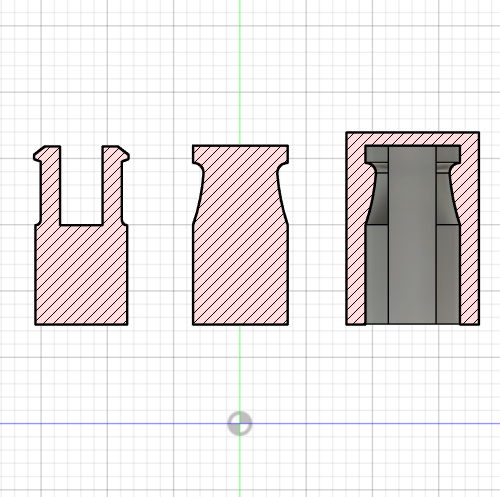Click the origin point circle marker
Image resolution: width=500 pixels, height=497 pixels.
point(240,423)
